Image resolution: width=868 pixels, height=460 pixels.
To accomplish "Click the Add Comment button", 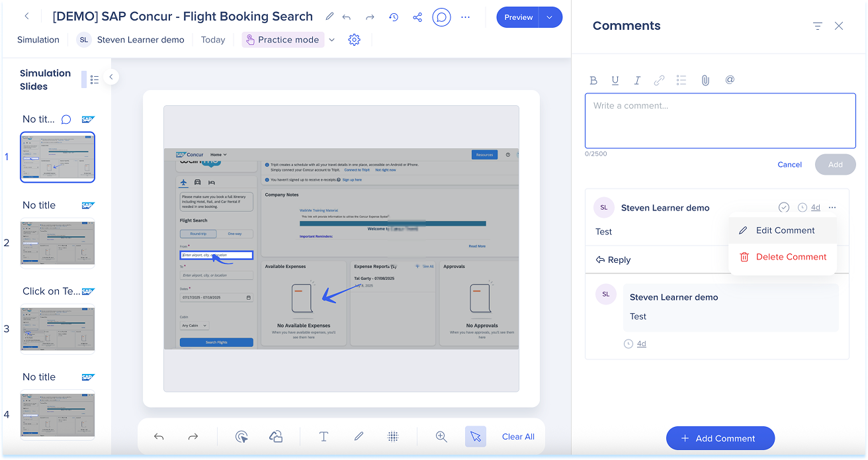I will click(x=720, y=438).
